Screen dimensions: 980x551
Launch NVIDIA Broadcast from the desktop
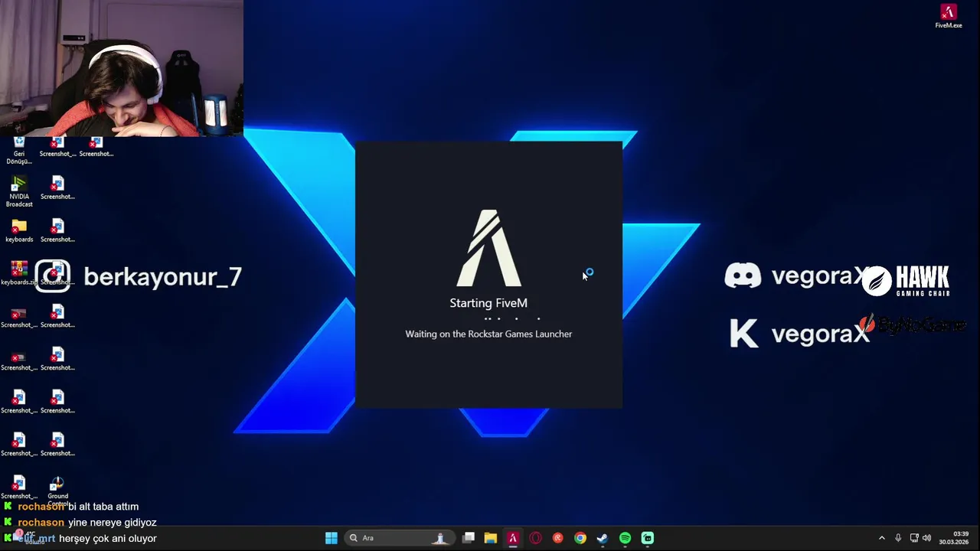tap(19, 192)
